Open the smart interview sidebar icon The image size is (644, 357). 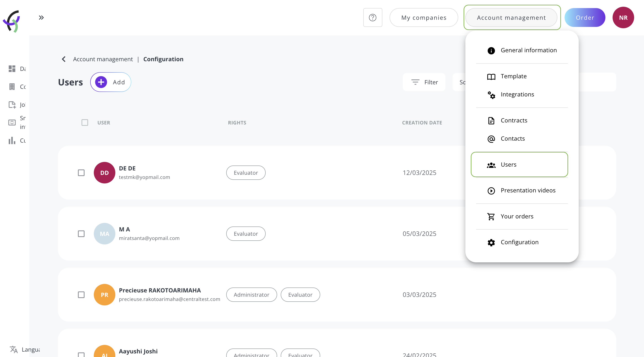[12, 122]
